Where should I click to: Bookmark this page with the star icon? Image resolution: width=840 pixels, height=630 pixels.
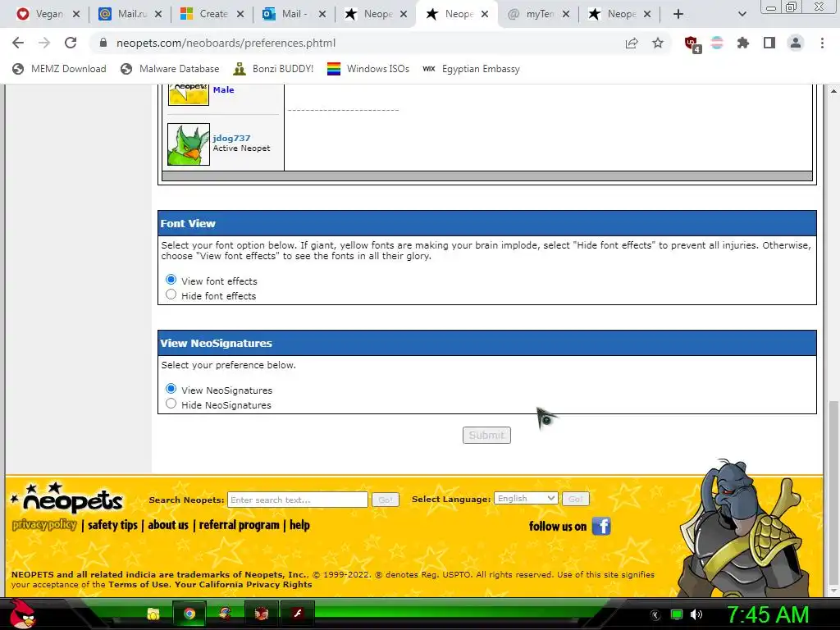[658, 43]
